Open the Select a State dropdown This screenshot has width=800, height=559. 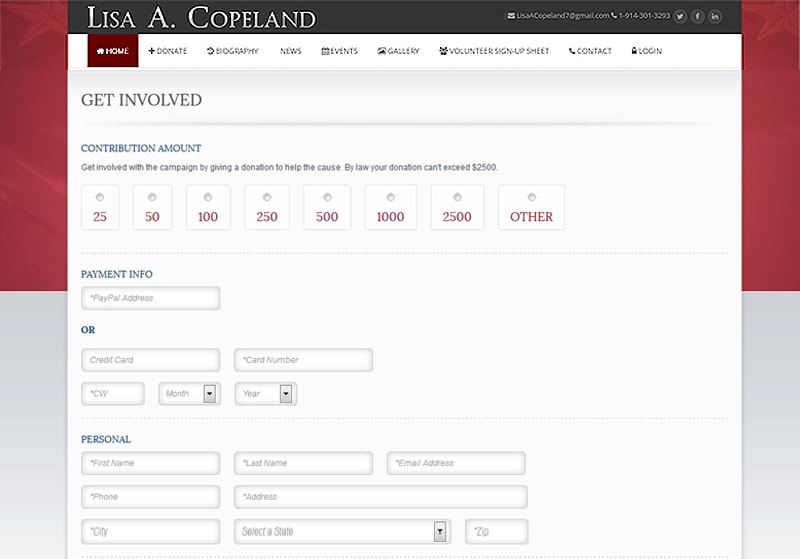coord(440,532)
